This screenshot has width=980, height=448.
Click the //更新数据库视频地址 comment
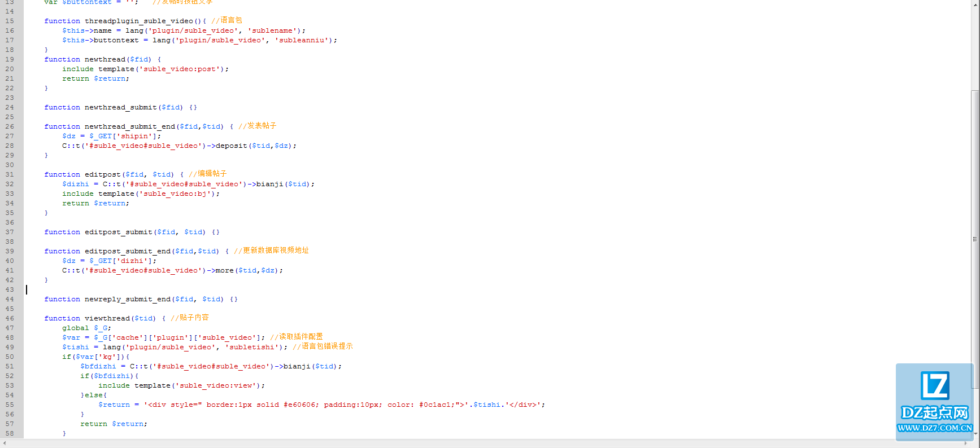pos(271,251)
